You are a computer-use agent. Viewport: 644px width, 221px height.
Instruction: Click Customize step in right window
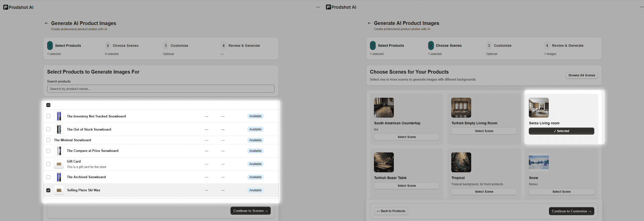[x=499, y=46]
